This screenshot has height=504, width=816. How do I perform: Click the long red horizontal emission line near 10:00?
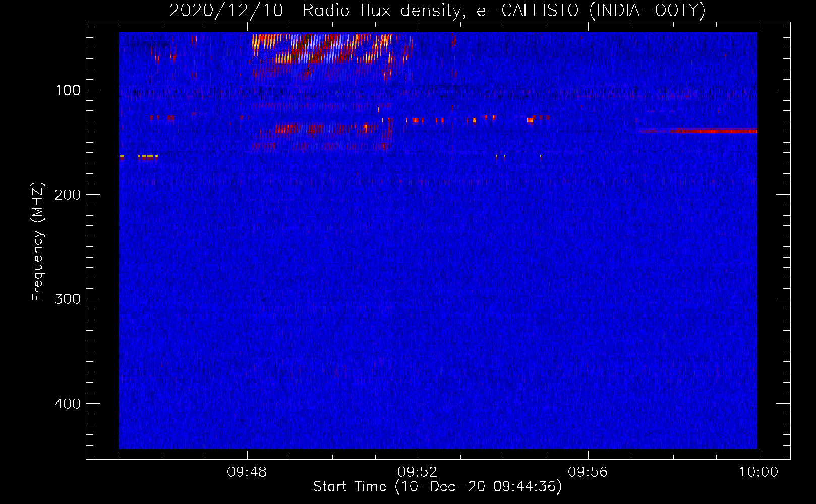pos(698,131)
